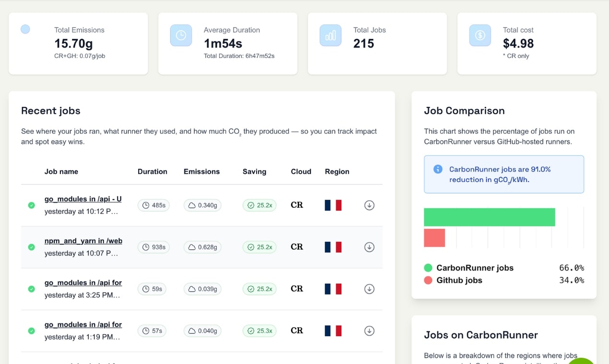Click the France flag in the 485s job row
This screenshot has width=609, height=364.
coord(333,205)
